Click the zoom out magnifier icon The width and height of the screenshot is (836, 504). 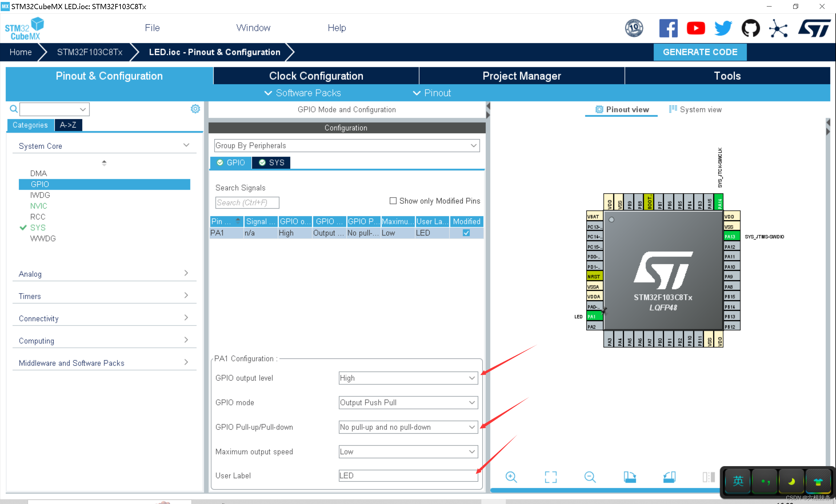[x=590, y=477]
